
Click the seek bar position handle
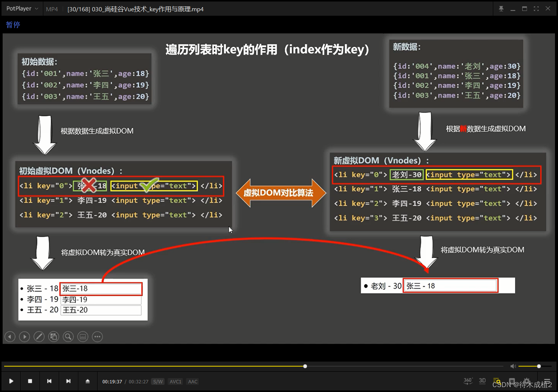point(305,366)
